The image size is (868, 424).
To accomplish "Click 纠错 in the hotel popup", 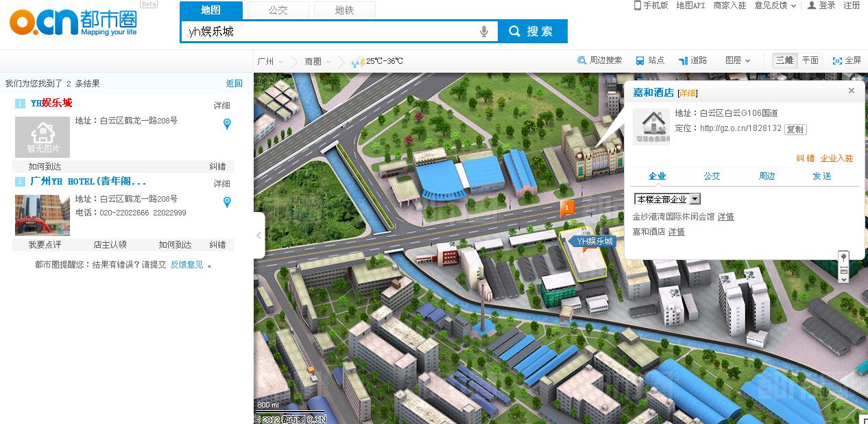I will [805, 158].
